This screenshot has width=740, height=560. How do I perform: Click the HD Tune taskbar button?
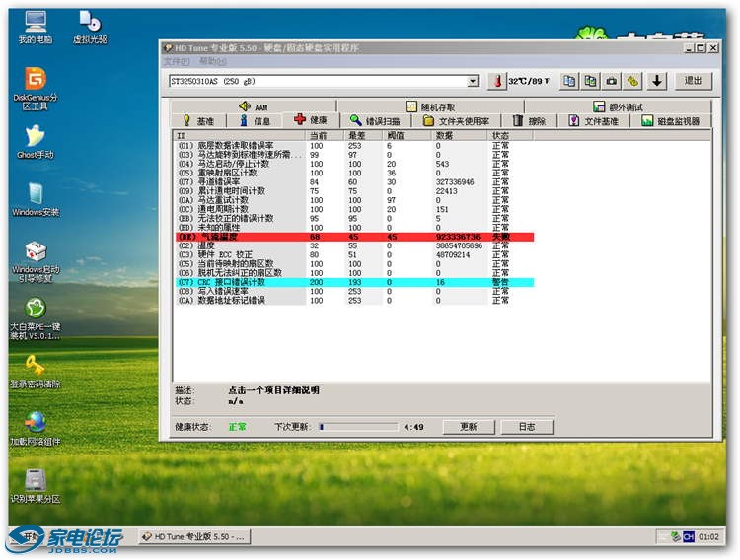(x=194, y=537)
